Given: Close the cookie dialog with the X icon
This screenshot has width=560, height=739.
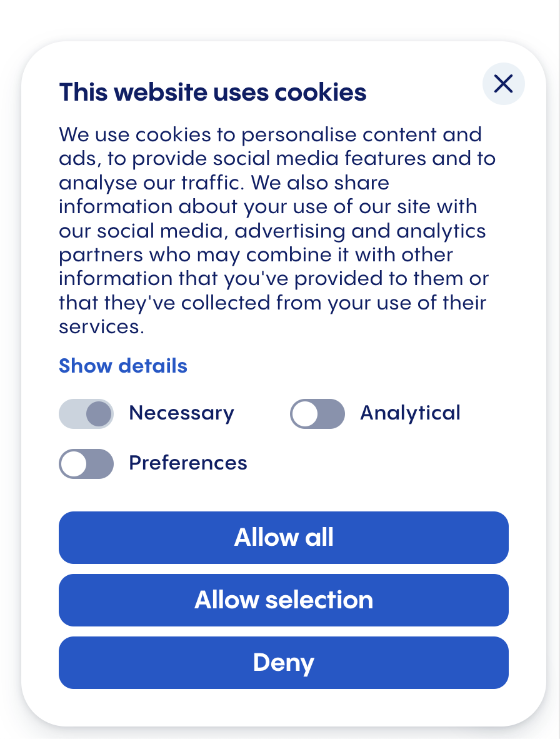Looking at the screenshot, I should tap(503, 83).
